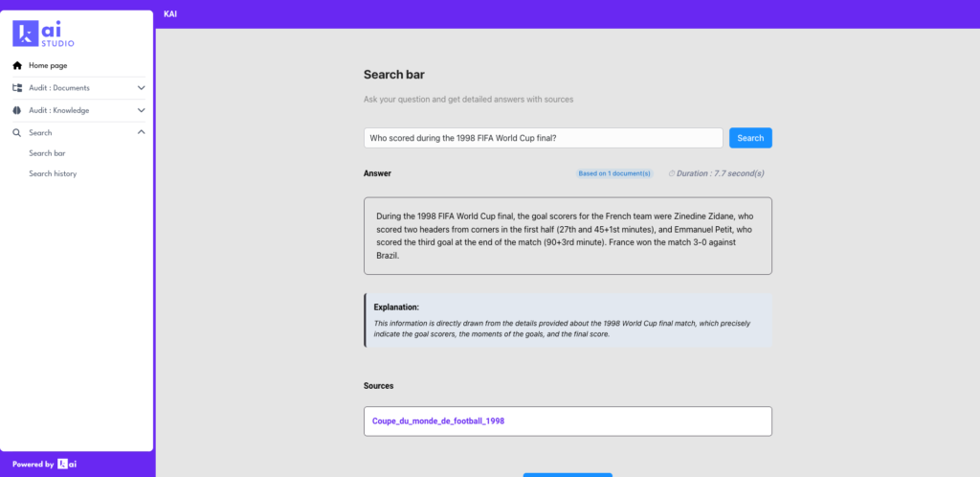Click the magnifier icon beside Search in sidebar
Screen dimensions: 980x477
(x=17, y=132)
